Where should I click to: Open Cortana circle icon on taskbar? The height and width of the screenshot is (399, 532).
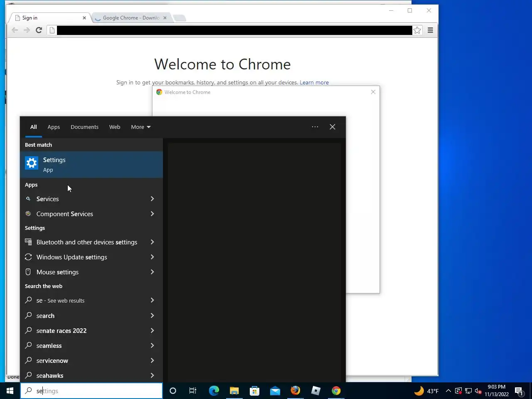point(173,391)
